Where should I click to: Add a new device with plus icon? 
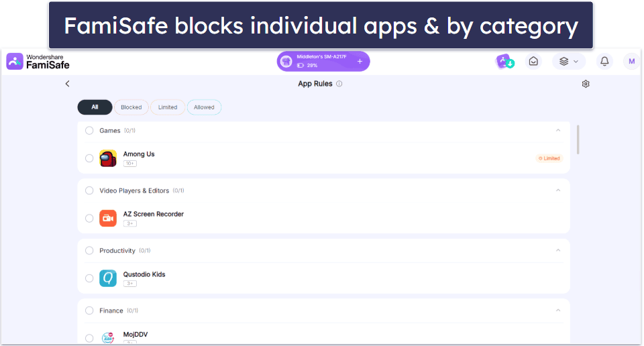(x=360, y=62)
